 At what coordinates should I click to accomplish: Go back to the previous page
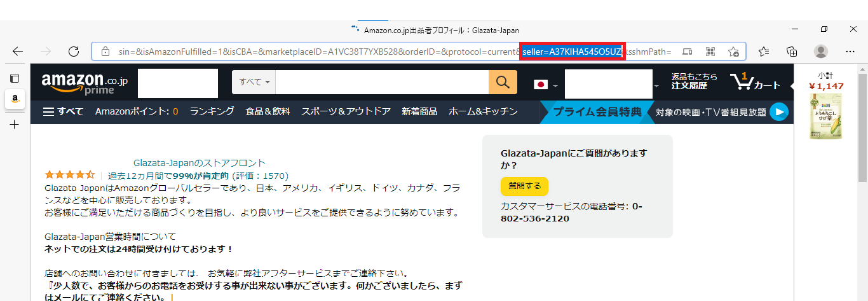(x=18, y=52)
